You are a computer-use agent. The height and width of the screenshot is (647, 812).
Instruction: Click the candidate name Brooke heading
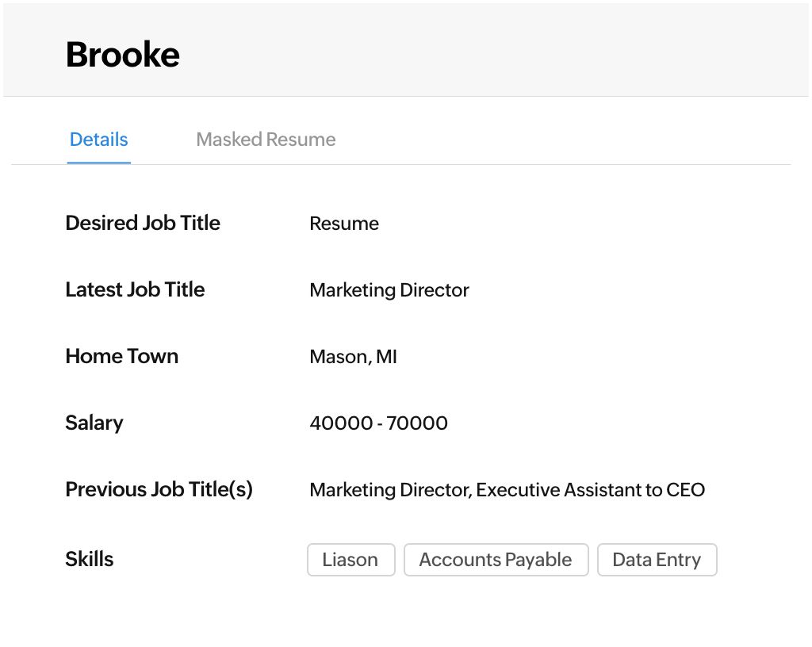coord(123,55)
